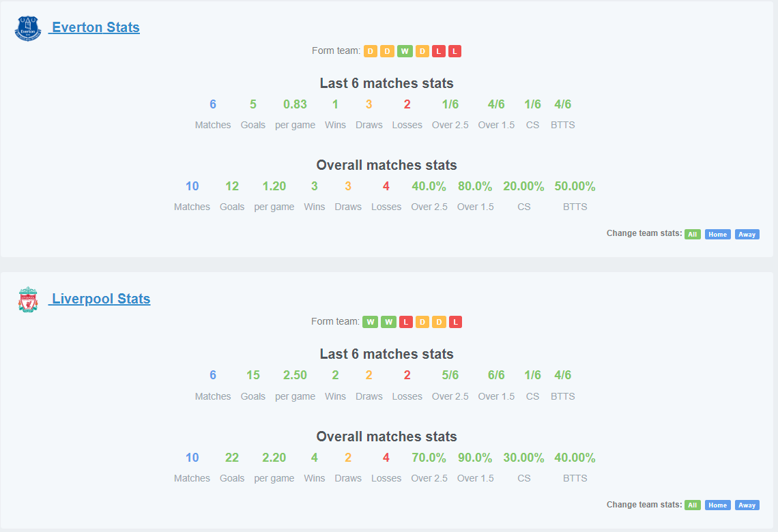Click Liverpool's overall 70.0% Over 2.5 value
Image resolution: width=778 pixels, height=532 pixels.
(429, 458)
